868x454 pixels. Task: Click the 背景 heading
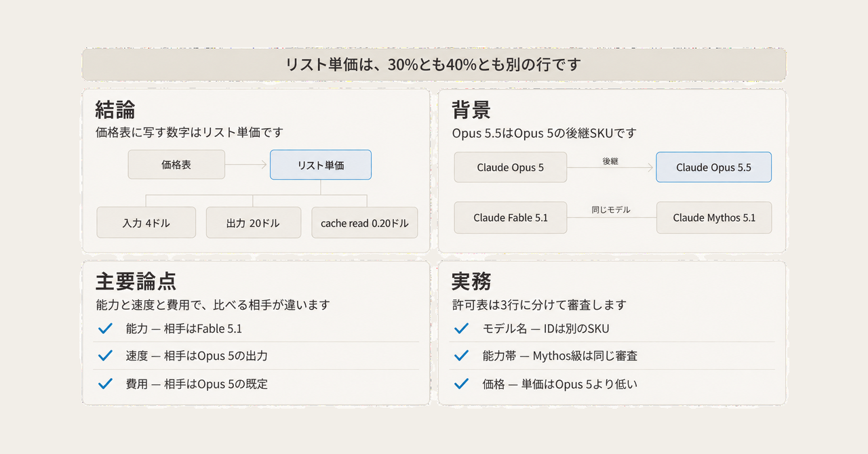[471, 110]
